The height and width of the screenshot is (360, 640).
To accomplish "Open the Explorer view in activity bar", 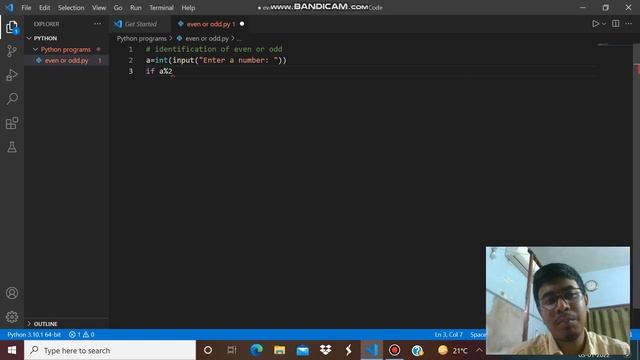I will coord(12,27).
